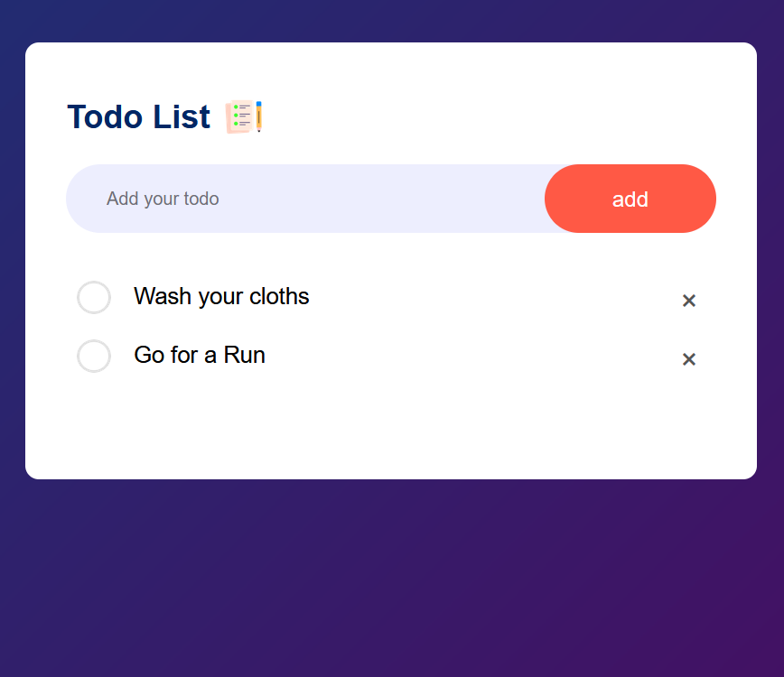Toggle the circle next to the running task
This screenshot has width=784, height=677.
(x=94, y=356)
